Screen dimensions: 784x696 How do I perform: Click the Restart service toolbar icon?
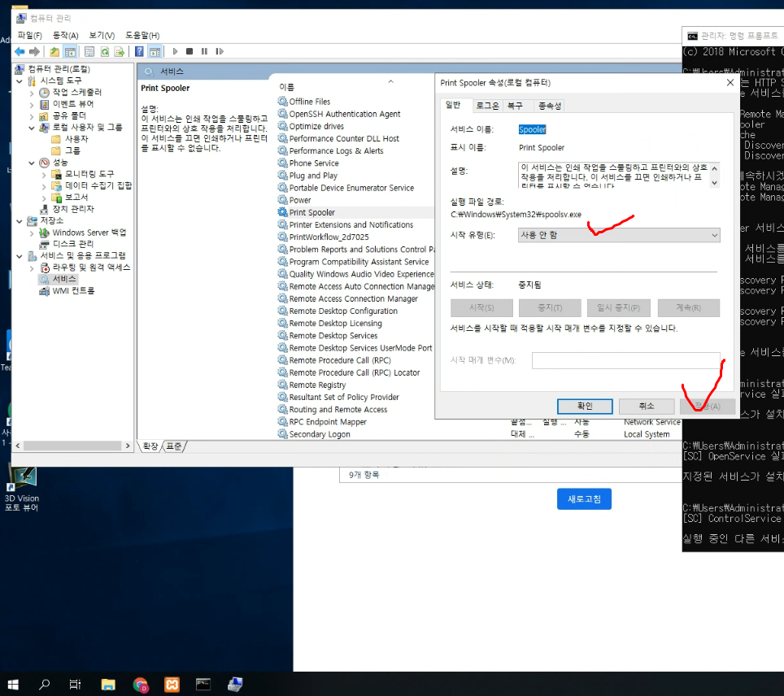pyautogui.click(x=220, y=51)
